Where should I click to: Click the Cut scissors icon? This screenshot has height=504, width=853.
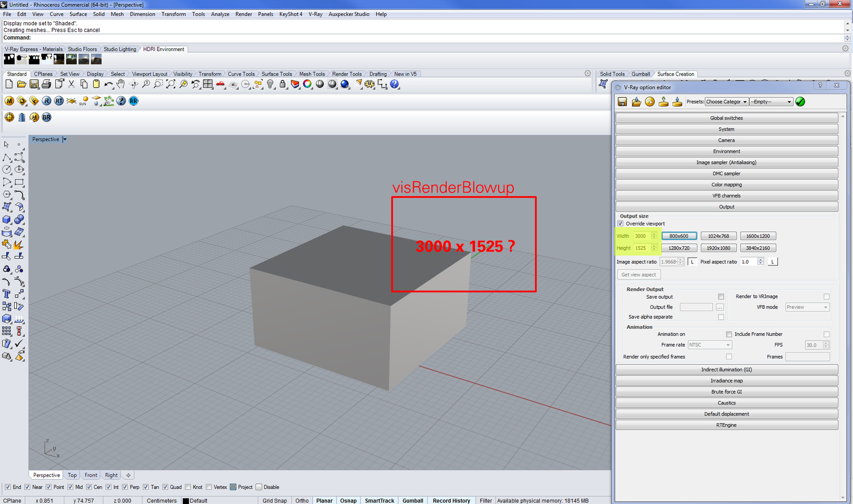click(x=72, y=84)
